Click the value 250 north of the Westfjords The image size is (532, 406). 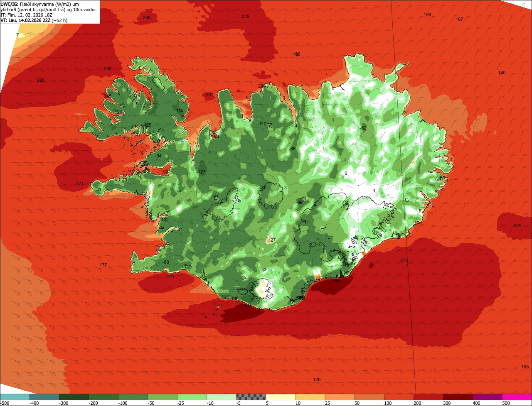[x=108, y=68]
